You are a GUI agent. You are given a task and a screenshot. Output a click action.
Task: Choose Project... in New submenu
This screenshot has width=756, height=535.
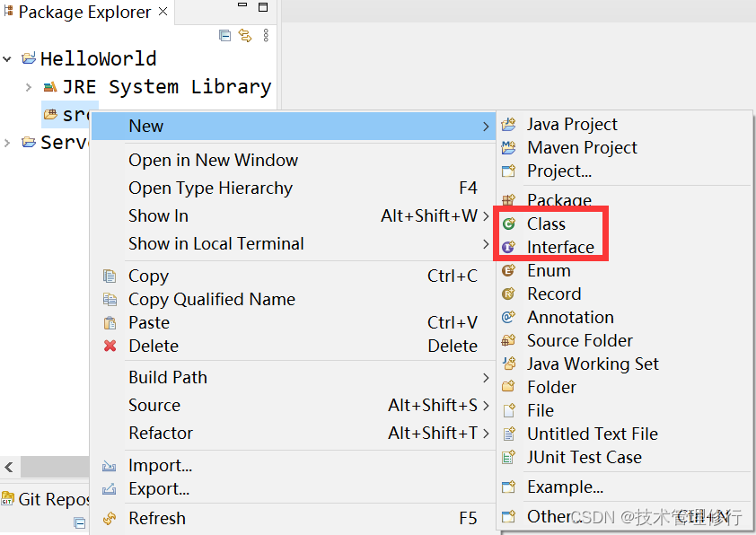[624, 171]
